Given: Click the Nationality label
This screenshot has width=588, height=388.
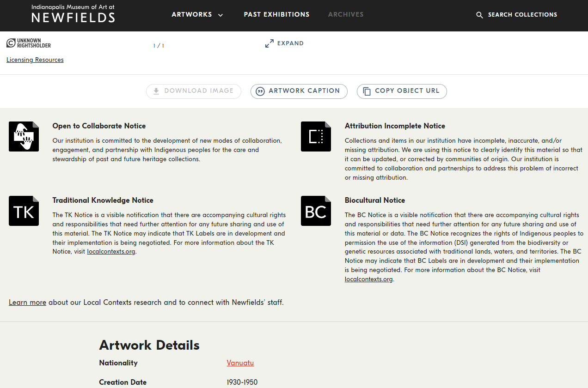Looking at the screenshot, I should pyautogui.click(x=118, y=363).
